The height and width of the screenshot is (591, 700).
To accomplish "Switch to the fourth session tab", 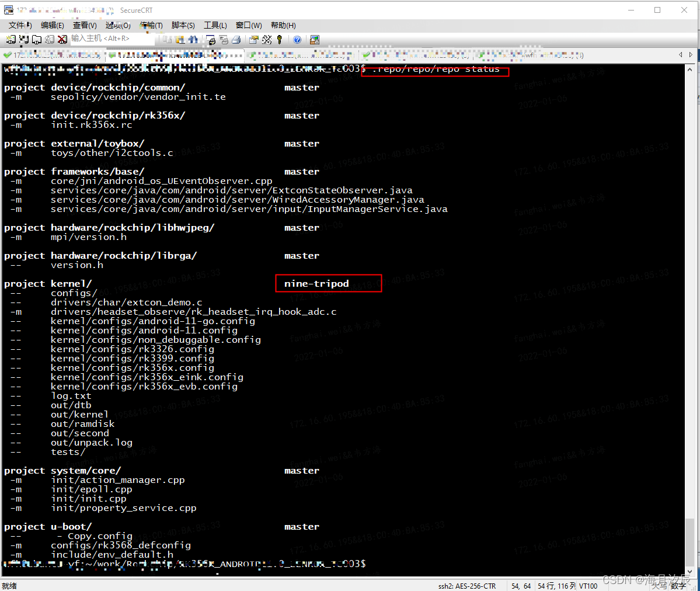I will [416, 55].
